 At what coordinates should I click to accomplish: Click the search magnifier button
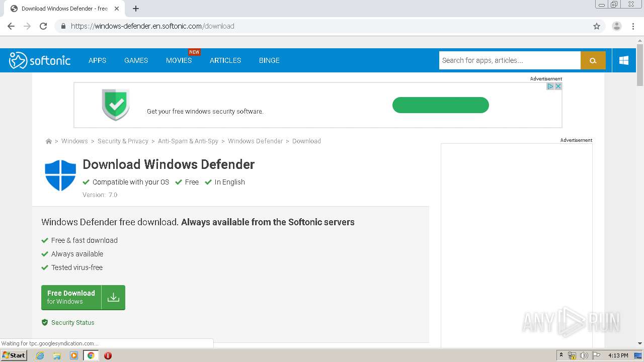pyautogui.click(x=593, y=60)
